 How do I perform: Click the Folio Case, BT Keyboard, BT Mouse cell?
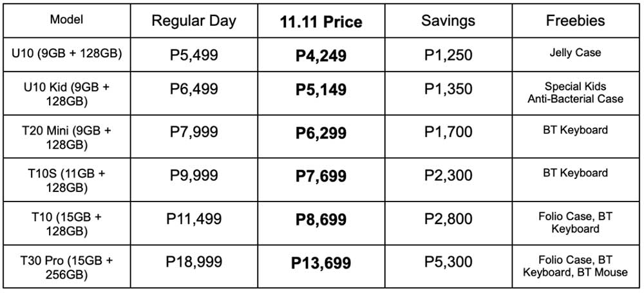(575, 267)
